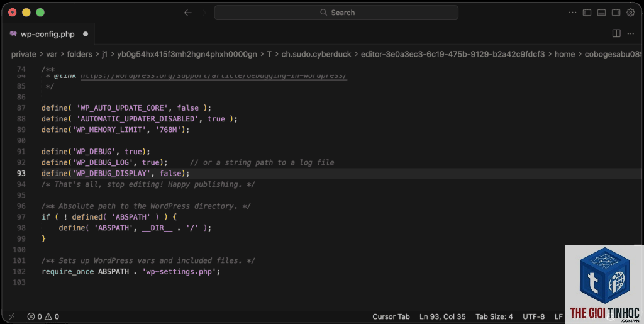The image size is (644, 324).
Task: Click 'WP_AUTO_UPDATE_CORE' define line
Action: [126, 108]
